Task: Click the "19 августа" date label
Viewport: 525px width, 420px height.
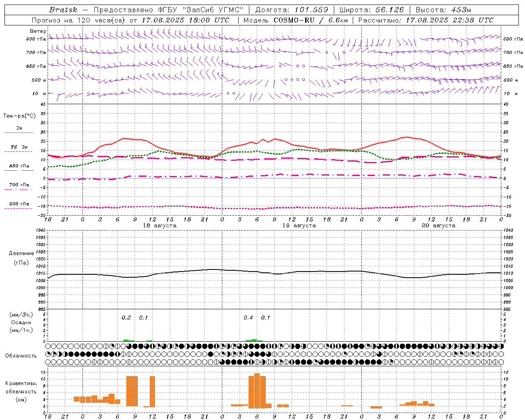Action: 299,226
